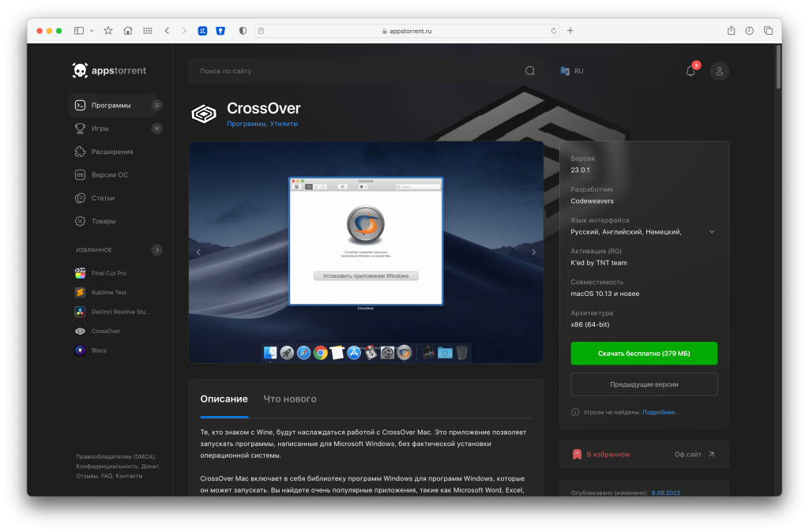Click the page vertical scrollbar

click(778, 67)
